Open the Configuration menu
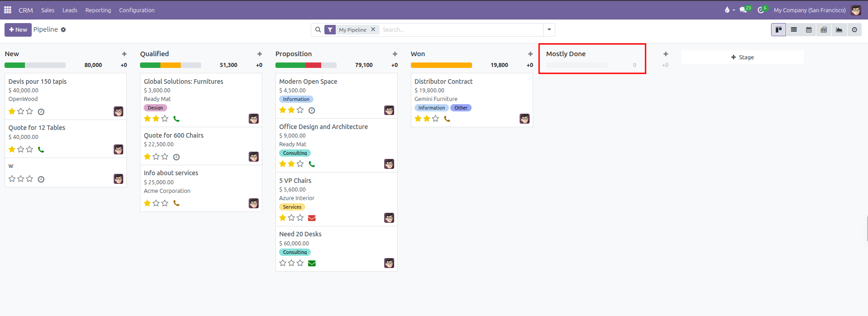The height and width of the screenshot is (316, 868). (x=137, y=10)
